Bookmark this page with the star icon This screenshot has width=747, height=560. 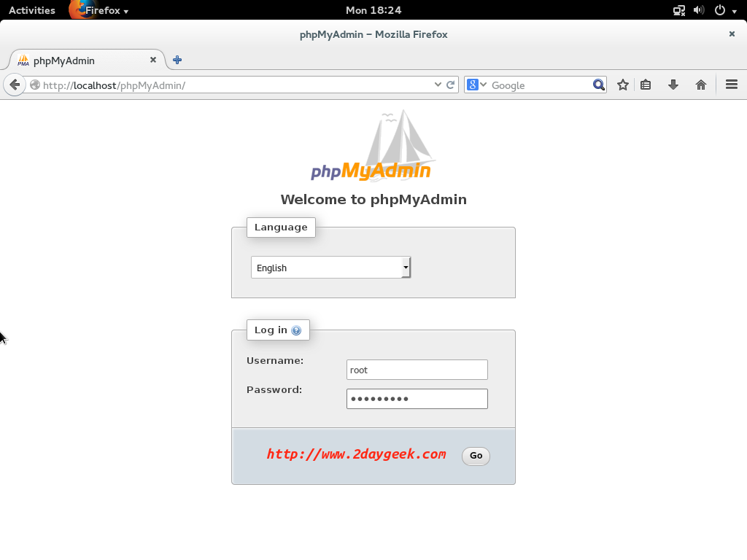[x=623, y=85]
